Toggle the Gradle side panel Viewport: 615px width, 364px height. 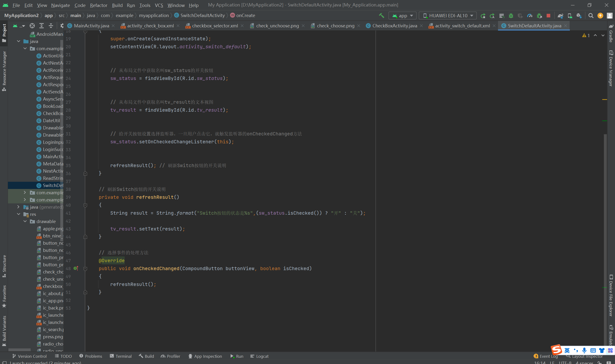[611, 34]
